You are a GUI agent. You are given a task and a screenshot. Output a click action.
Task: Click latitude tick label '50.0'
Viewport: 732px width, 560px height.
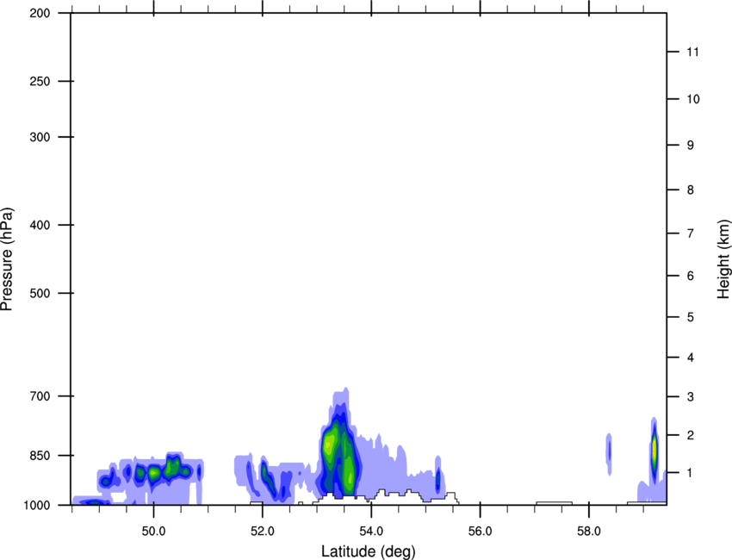click(x=153, y=532)
